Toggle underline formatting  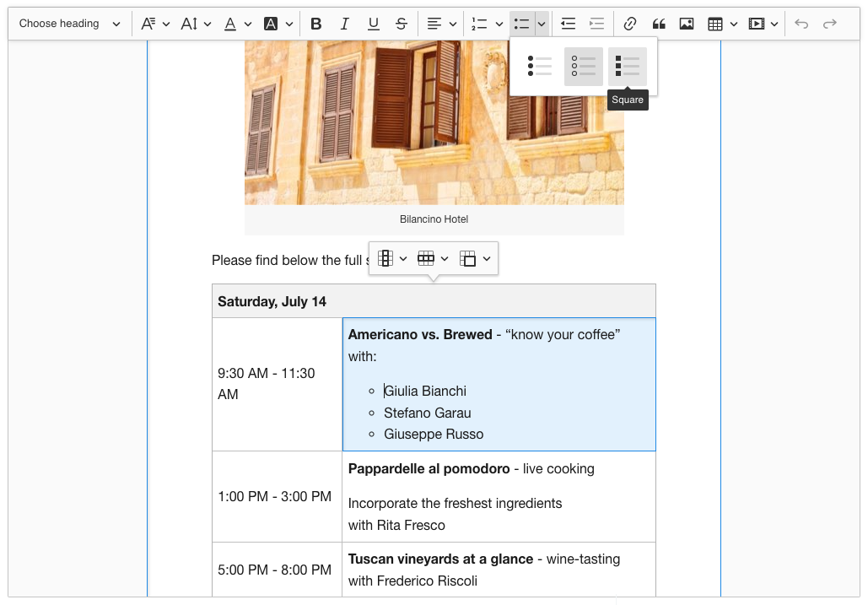pyautogui.click(x=374, y=24)
